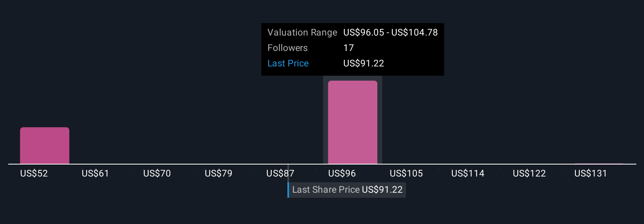Image resolution: width=644 pixels, height=224 pixels.
Task: Click the Followers label in tooltip
Action: [x=288, y=48]
